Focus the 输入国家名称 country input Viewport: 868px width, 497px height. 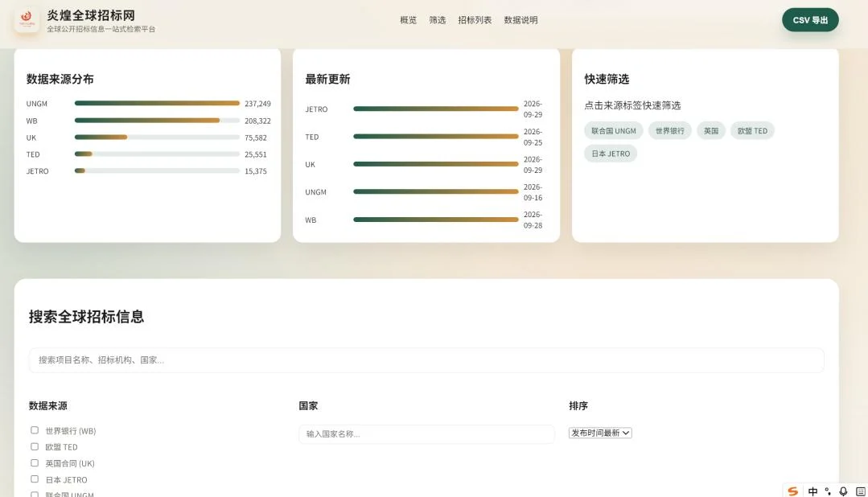[426, 434]
